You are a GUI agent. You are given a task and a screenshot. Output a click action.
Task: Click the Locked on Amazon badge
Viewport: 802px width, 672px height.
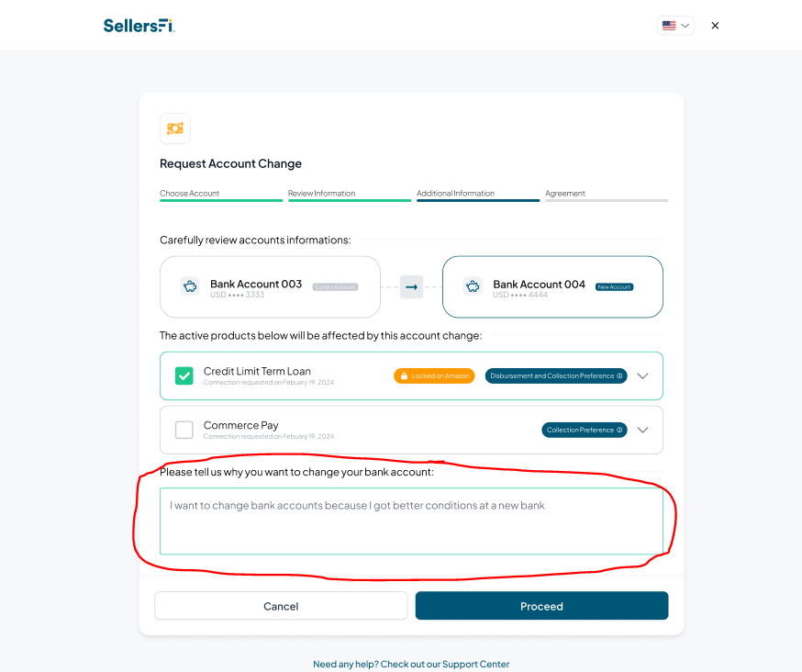click(434, 375)
